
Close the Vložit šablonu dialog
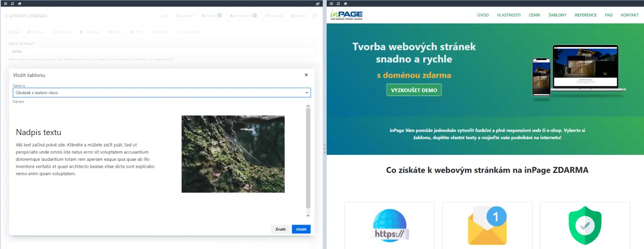click(306, 75)
